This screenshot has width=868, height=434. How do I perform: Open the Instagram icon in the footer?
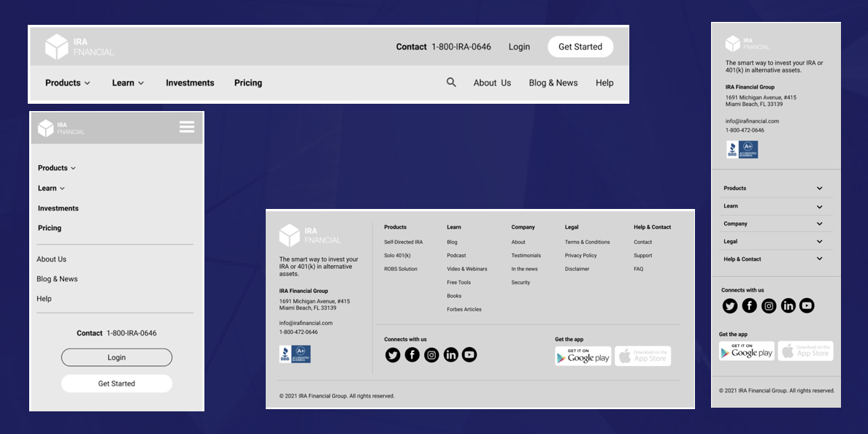431,354
